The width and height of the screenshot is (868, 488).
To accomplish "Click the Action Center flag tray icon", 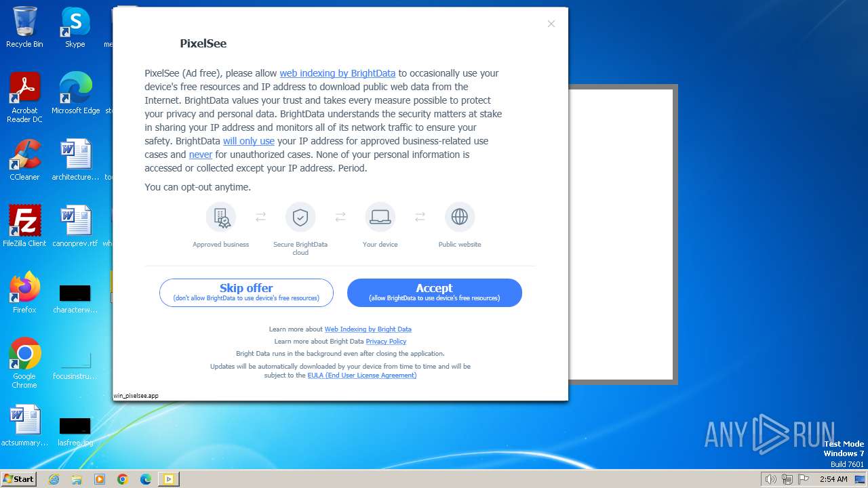I will pyautogui.click(x=804, y=479).
